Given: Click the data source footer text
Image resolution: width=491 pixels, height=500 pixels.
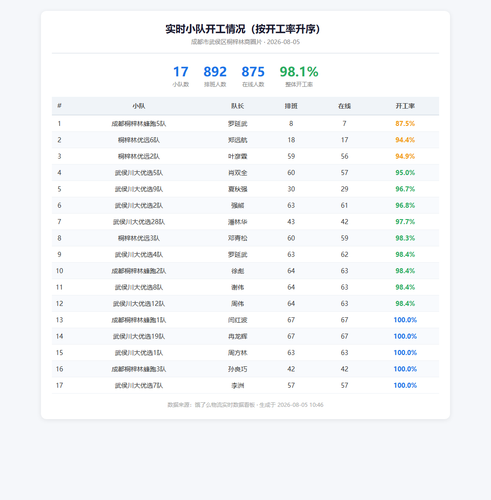Looking at the screenshot, I should click(x=245, y=405).
